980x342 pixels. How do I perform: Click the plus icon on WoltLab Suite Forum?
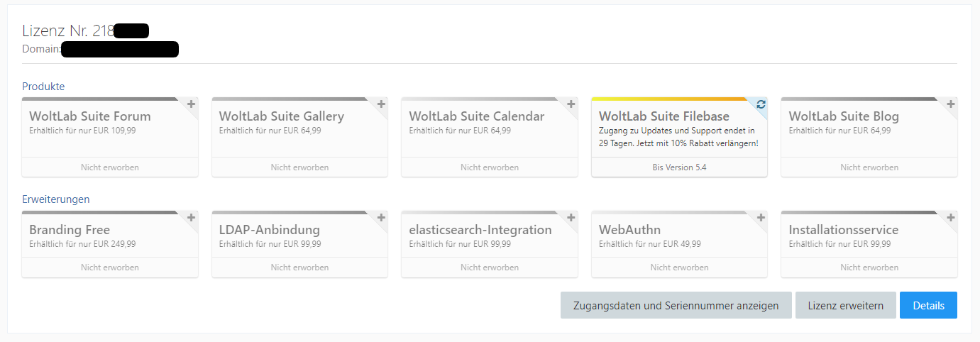pyautogui.click(x=191, y=105)
